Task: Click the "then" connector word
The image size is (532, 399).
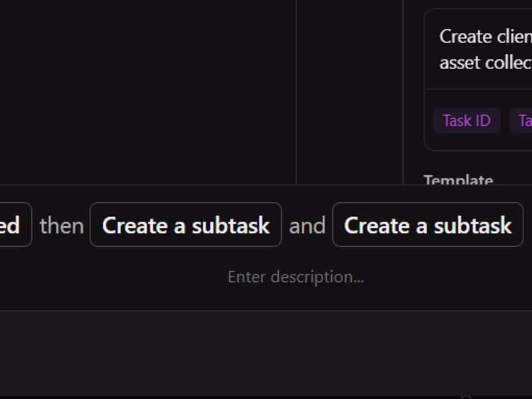Action: tap(62, 225)
